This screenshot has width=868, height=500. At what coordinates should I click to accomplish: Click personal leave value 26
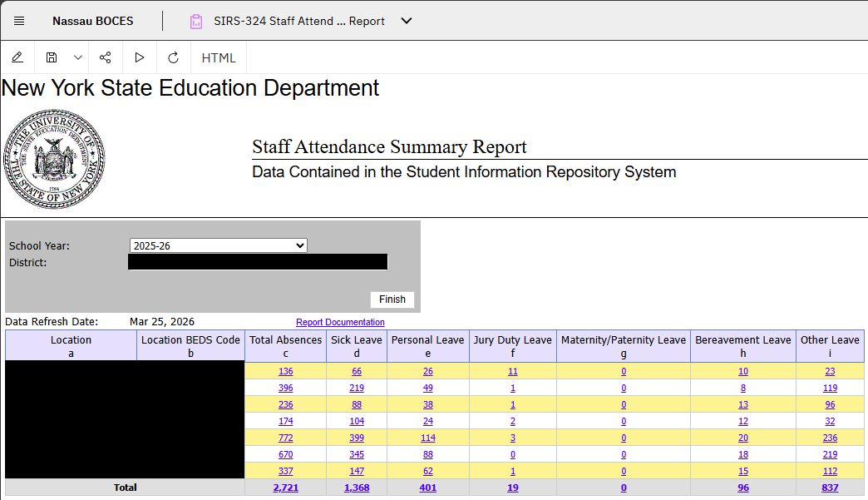(x=428, y=372)
